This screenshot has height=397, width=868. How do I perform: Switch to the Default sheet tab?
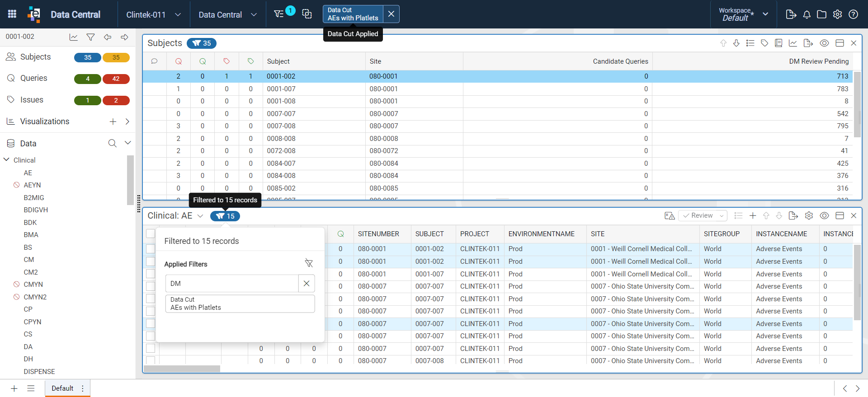62,388
